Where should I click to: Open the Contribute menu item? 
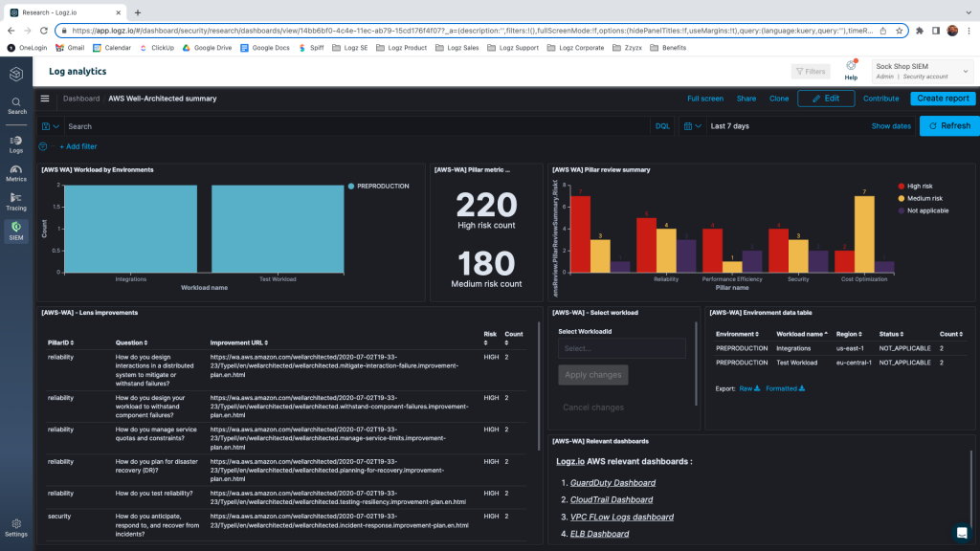pyautogui.click(x=880, y=98)
